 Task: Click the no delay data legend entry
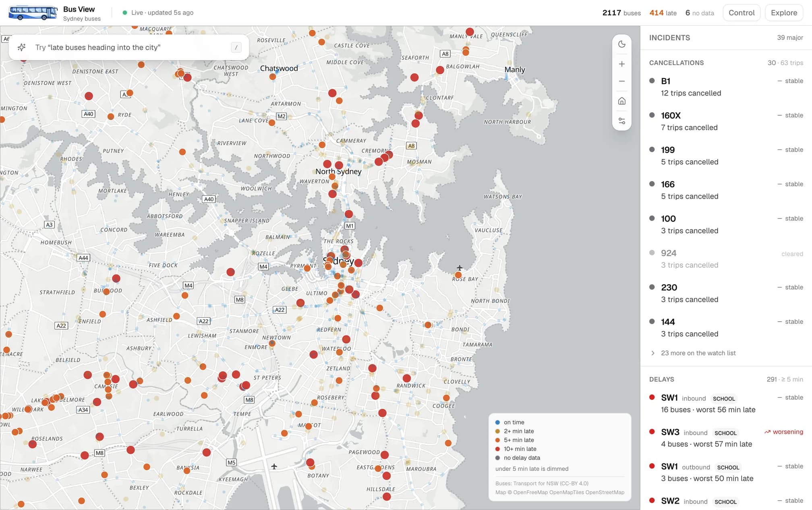tap(518, 458)
